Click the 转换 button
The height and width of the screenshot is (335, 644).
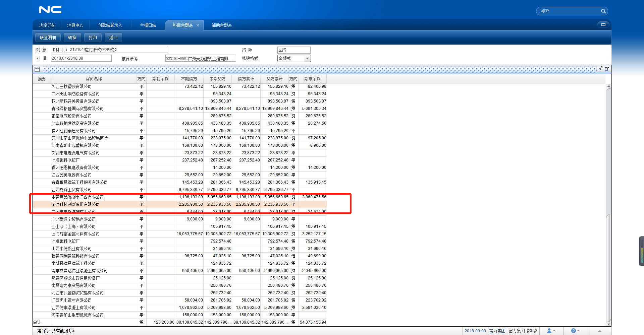tap(72, 38)
